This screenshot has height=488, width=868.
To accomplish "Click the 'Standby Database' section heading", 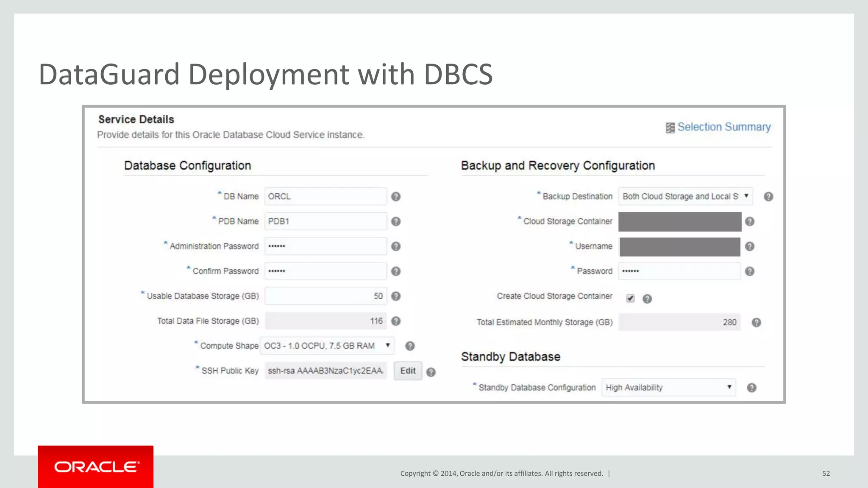I will pos(511,357).
